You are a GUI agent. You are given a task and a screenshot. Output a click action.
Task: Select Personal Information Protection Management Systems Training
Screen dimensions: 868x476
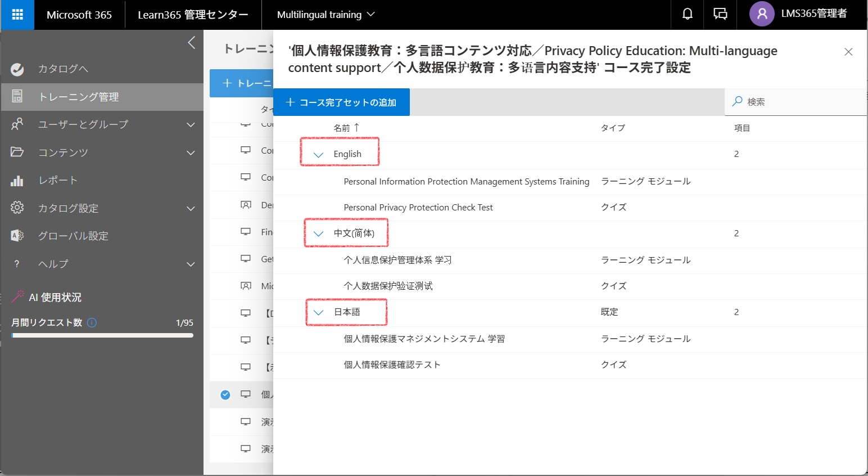(x=467, y=182)
